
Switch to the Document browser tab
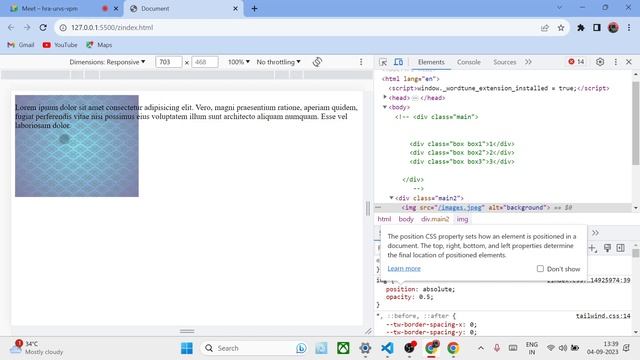184,9
